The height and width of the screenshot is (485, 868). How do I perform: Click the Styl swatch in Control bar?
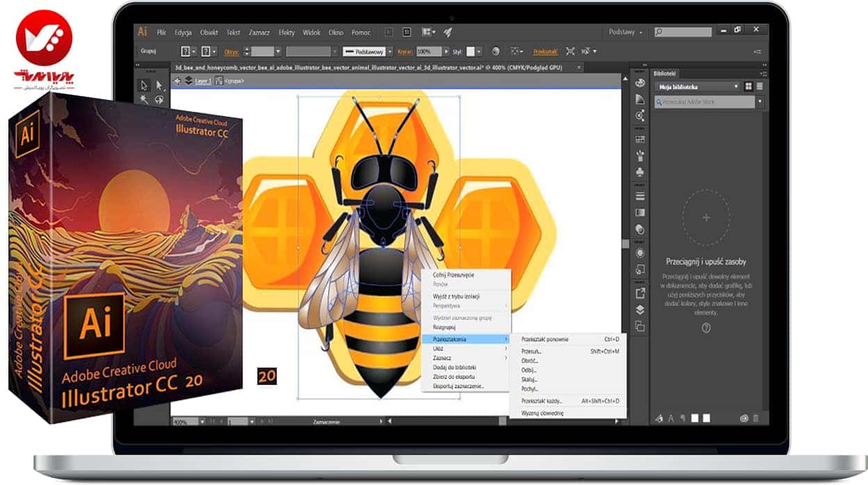[x=471, y=51]
